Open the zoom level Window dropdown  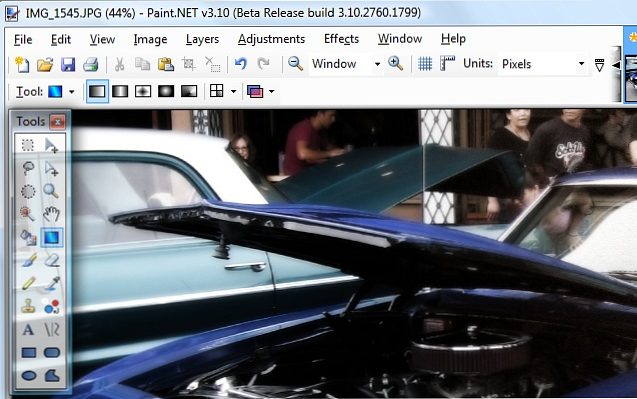click(346, 64)
